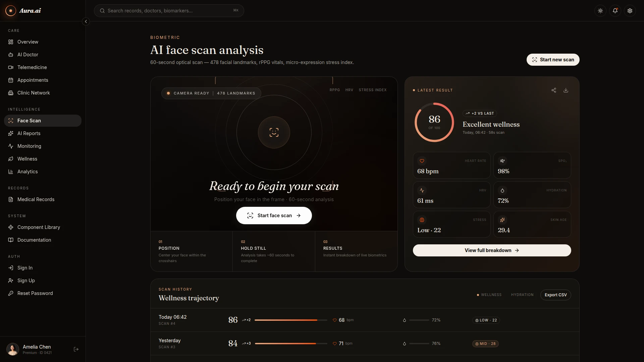Click the face scan icon in viewfinder

click(274, 132)
